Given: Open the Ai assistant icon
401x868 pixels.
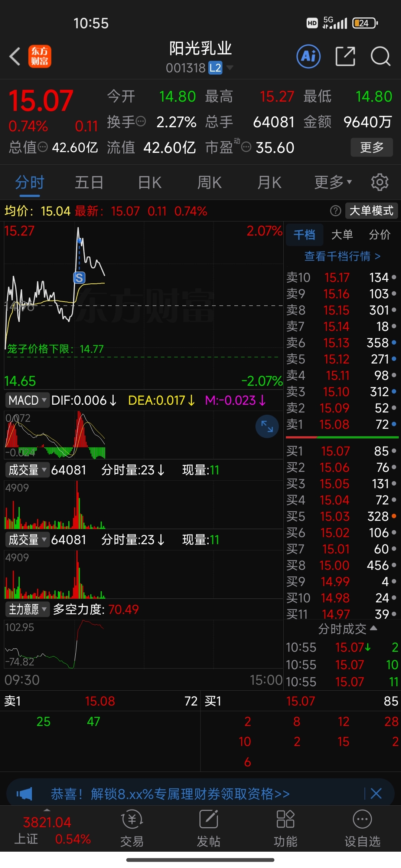Looking at the screenshot, I should [309, 56].
